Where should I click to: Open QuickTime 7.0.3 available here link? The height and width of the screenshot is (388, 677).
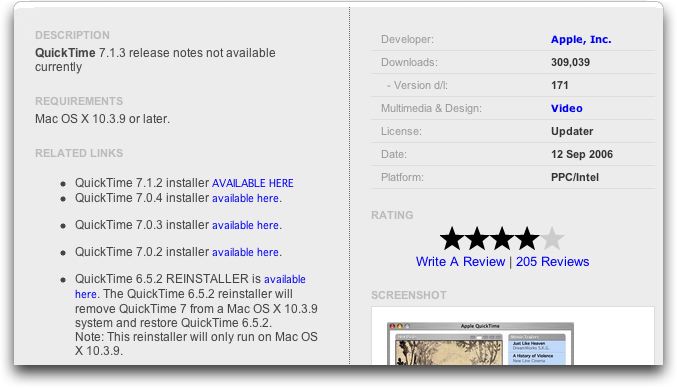(245, 225)
